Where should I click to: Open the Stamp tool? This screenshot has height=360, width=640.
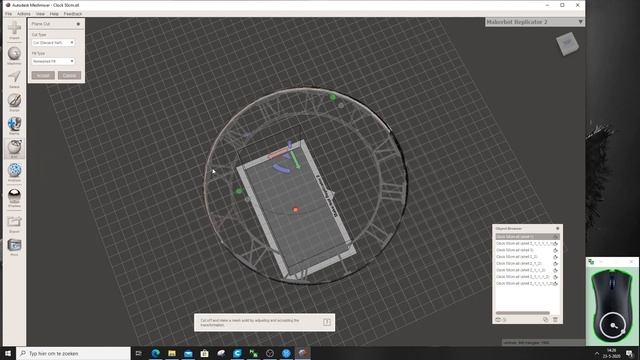(x=14, y=124)
